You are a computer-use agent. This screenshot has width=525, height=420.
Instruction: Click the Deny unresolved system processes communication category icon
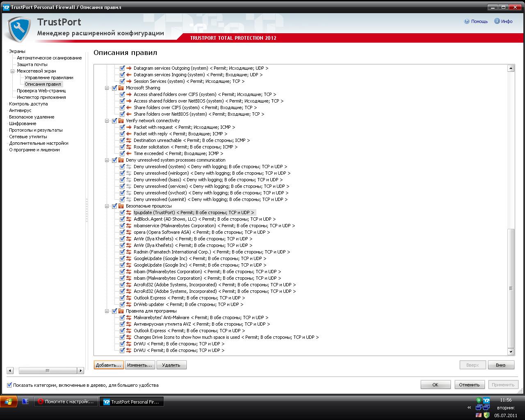pos(121,160)
